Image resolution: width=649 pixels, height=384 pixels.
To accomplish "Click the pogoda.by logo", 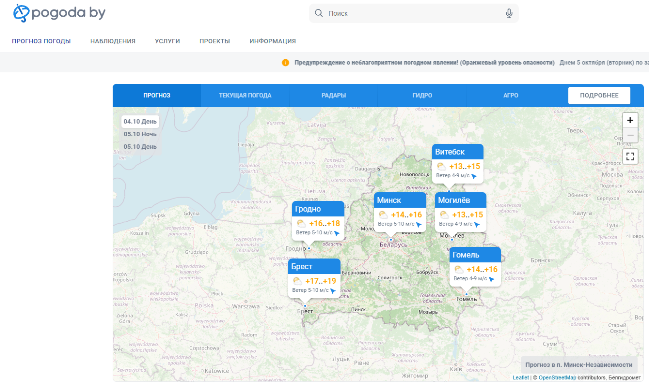I will click(x=59, y=13).
